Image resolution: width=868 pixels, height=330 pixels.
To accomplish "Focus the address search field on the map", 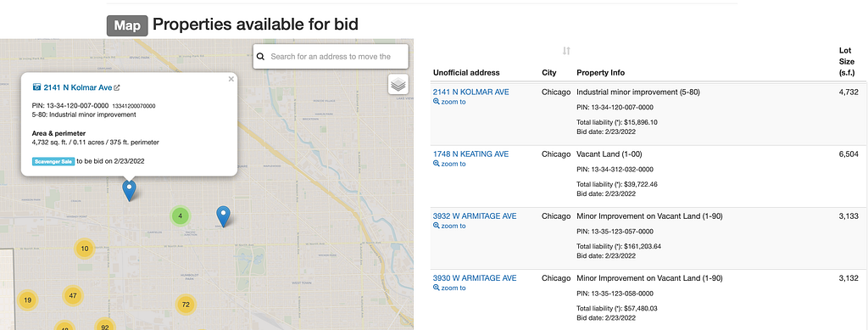I will pos(331,57).
